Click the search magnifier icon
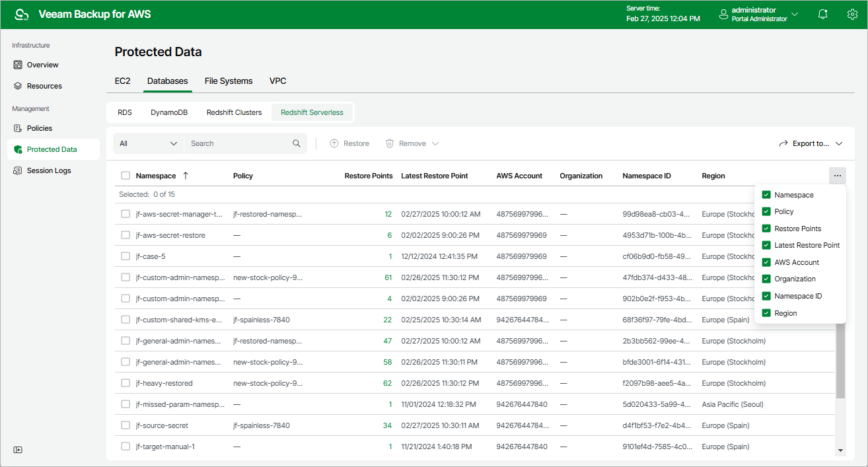 pos(297,143)
